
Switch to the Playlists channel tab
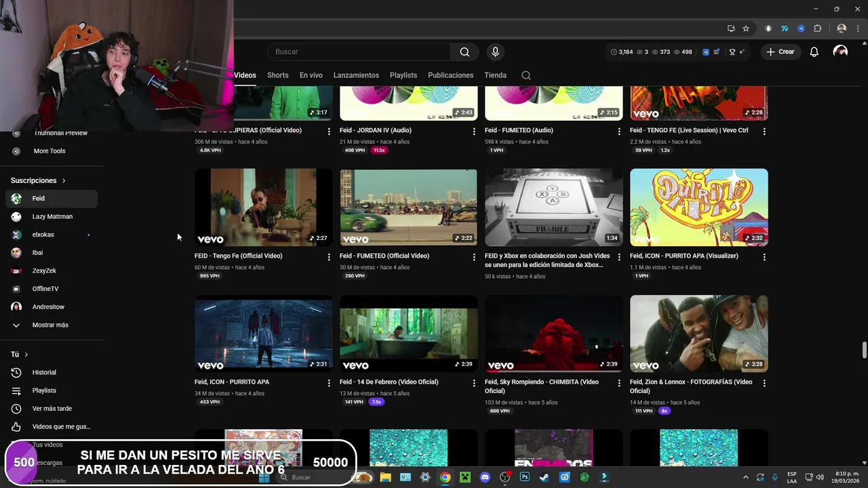pos(403,75)
